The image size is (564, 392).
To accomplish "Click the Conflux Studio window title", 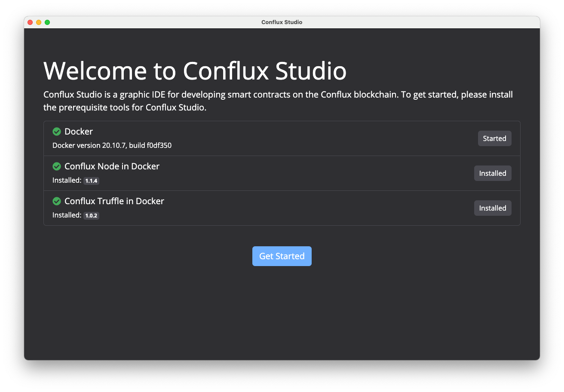I will [x=282, y=22].
